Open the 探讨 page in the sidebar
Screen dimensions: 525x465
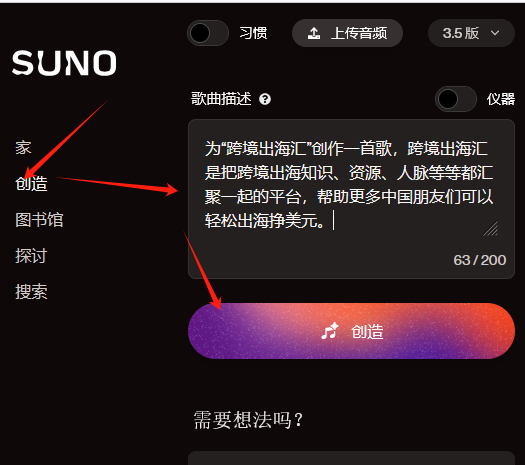pyautogui.click(x=31, y=256)
